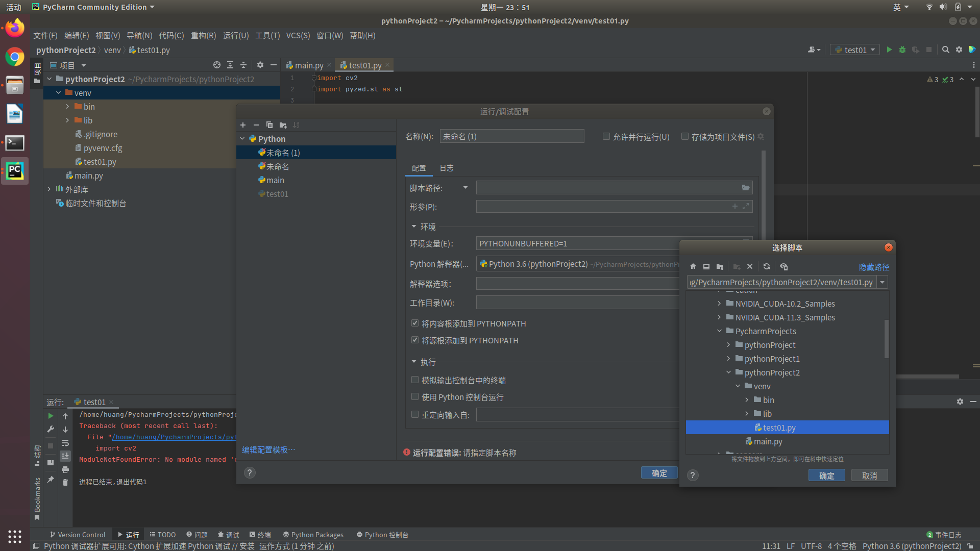The height and width of the screenshot is (551, 980).
Task: Stop the running process with stop icon
Action: pyautogui.click(x=50, y=445)
